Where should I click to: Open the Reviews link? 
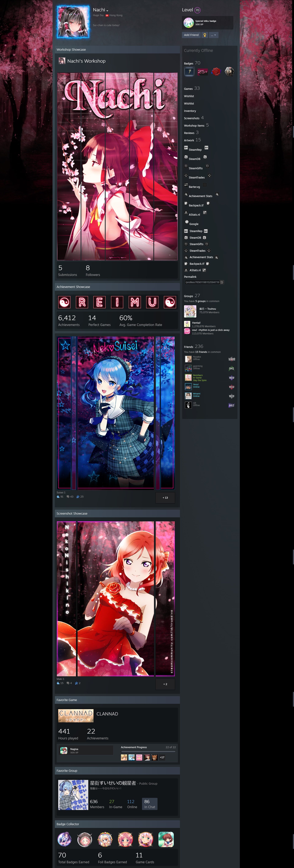click(x=189, y=133)
